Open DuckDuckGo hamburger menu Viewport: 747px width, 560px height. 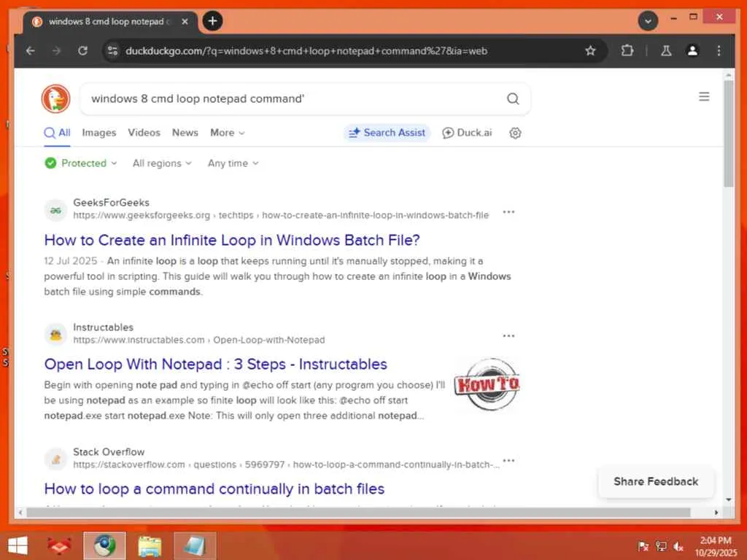coord(704,97)
